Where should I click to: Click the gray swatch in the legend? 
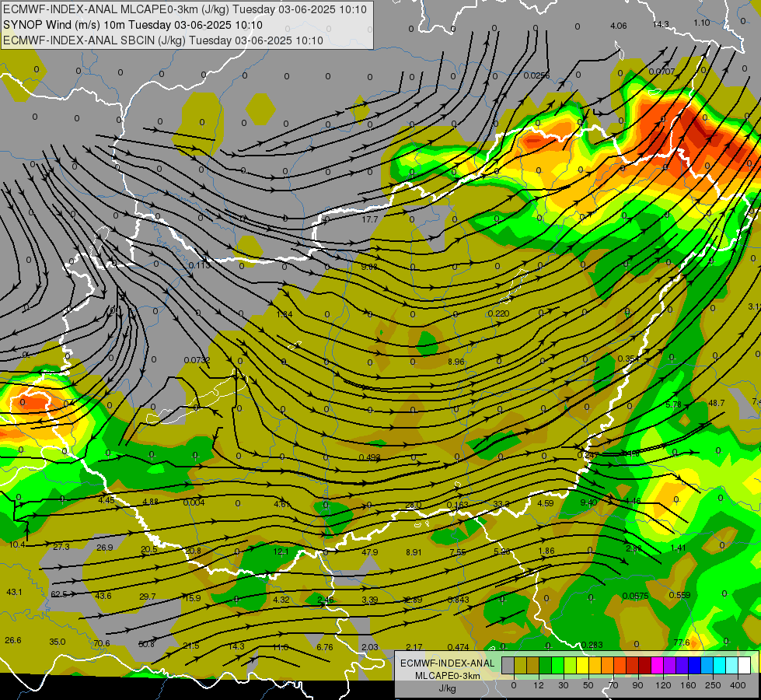(508, 665)
